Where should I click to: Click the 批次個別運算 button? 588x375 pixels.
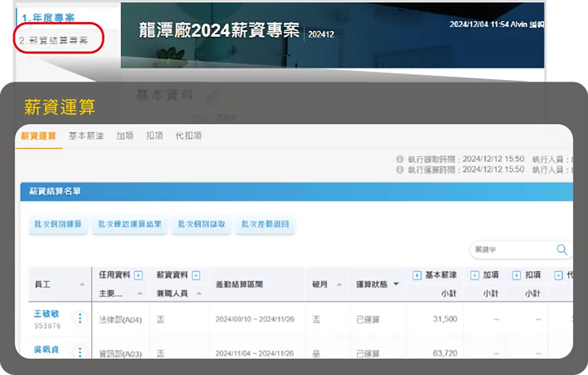(58, 224)
